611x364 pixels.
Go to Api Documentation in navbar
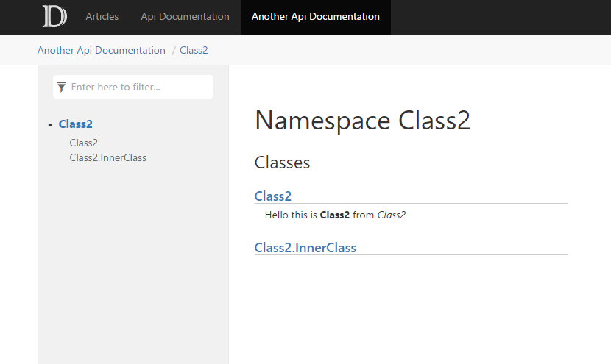click(x=185, y=16)
